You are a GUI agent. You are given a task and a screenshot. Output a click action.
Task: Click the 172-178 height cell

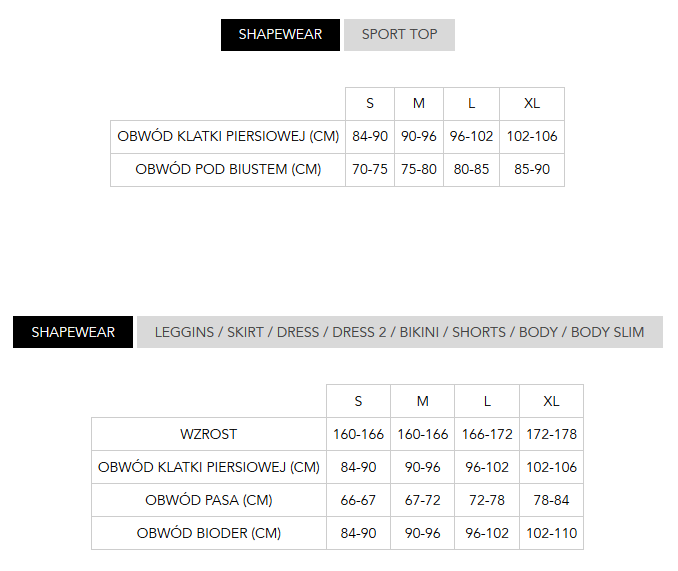click(551, 435)
